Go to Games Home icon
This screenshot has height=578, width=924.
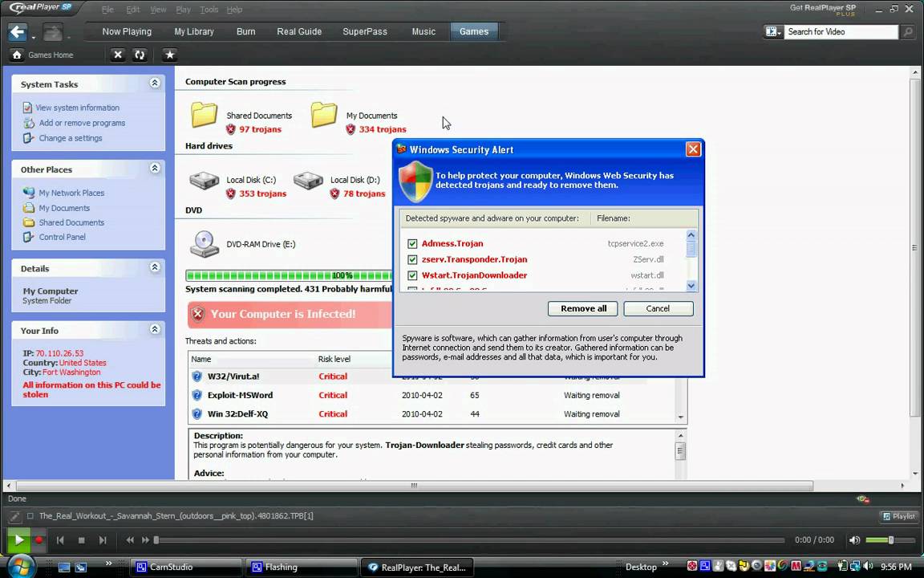(17, 55)
